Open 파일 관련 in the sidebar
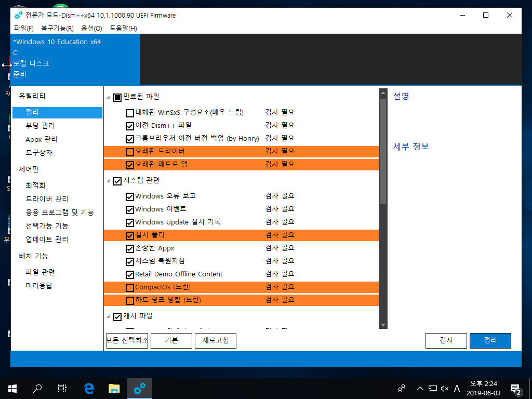532x399 pixels. [x=40, y=272]
